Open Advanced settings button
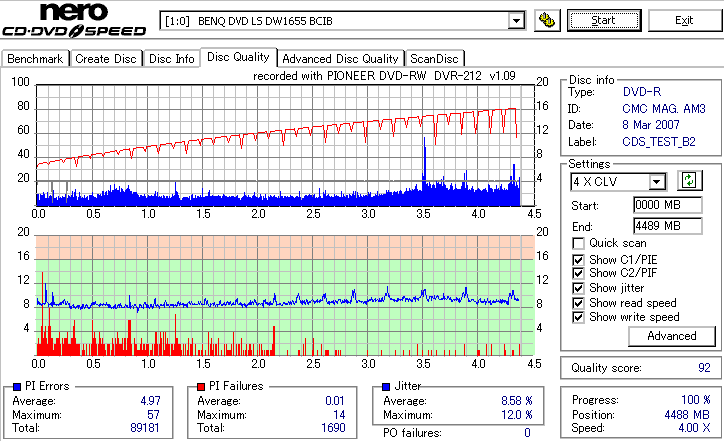This screenshot has width=724, height=441. coord(672,336)
